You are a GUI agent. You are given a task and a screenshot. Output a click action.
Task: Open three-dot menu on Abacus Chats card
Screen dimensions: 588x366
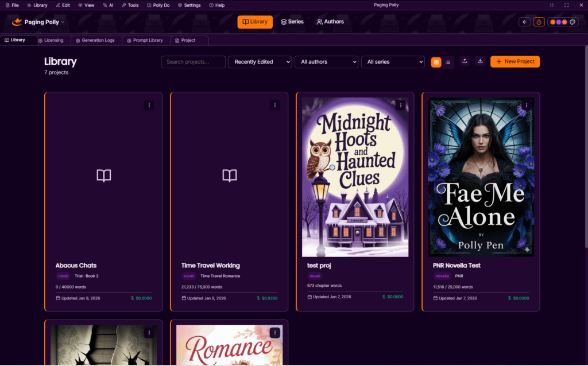pyautogui.click(x=149, y=105)
